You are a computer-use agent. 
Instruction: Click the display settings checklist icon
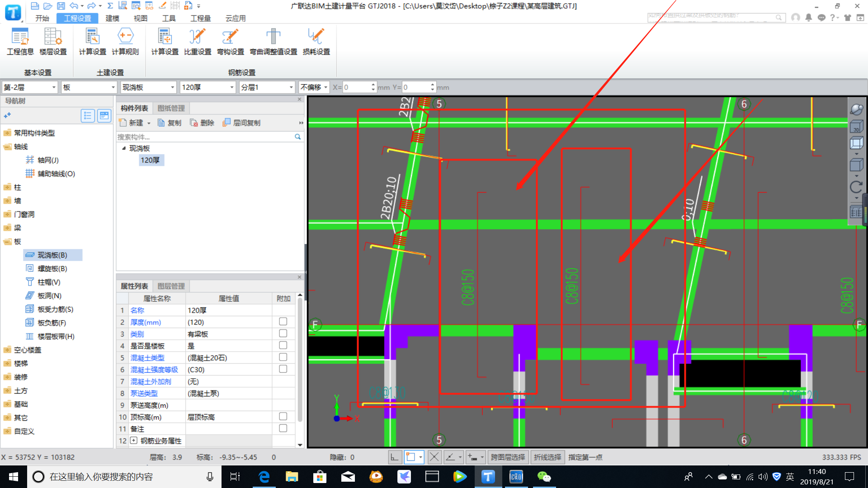pyautogui.click(x=856, y=212)
